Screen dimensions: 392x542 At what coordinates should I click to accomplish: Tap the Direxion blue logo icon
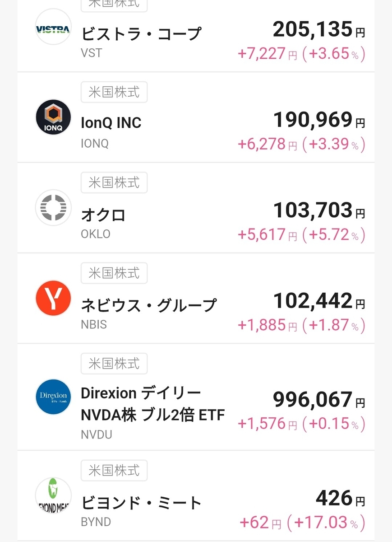53,397
